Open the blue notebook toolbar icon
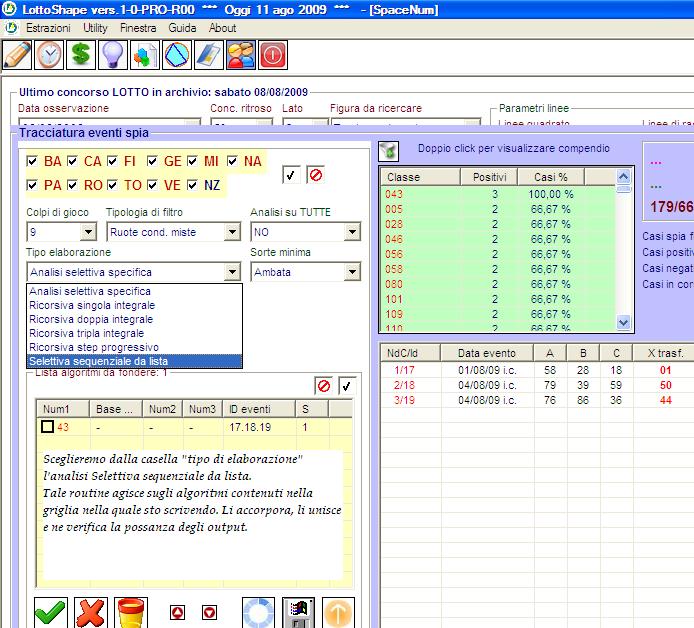Image resolution: width=694 pixels, height=628 pixels. (208, 55)
